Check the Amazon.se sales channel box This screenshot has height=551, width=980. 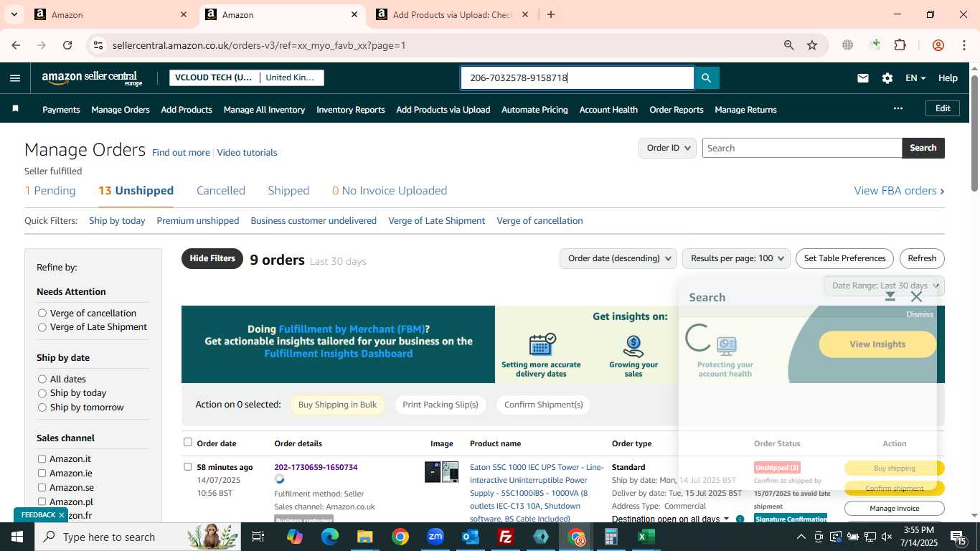[x=42, y=488]
